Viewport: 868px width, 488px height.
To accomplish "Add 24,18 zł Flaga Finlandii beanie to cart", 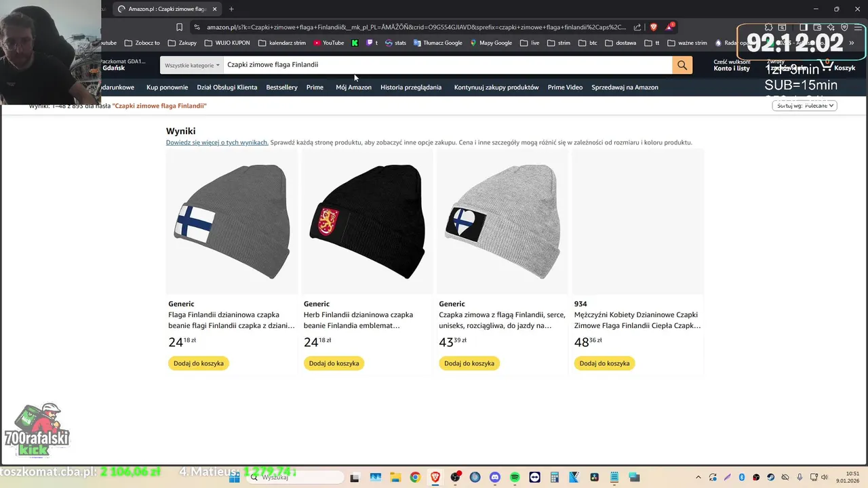I will click(x=199, y=363).
